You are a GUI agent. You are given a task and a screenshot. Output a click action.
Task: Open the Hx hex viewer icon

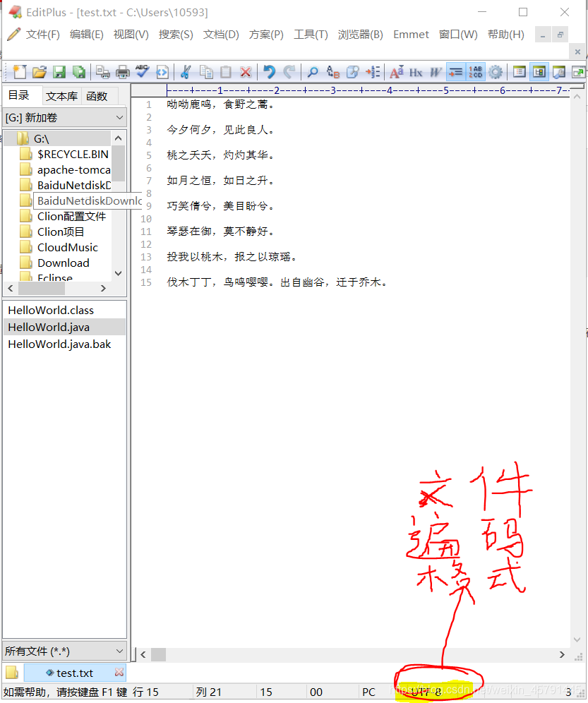pos(416,72)
